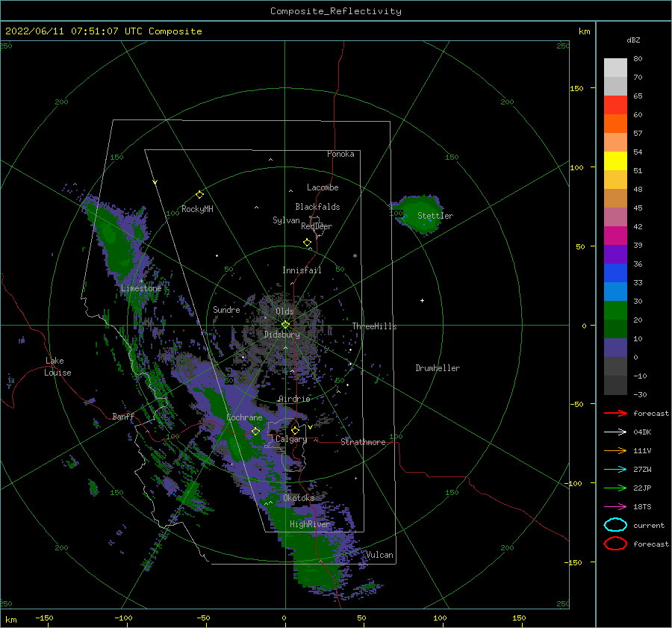Click the green radar echo over Stettler
The width and height of the screenshot is (672, 628).
pos(418,213)
